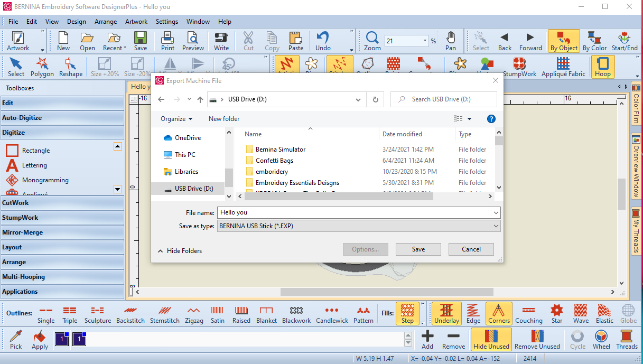Click the Undo arrow
This screenshot has width=643, height=364.
(x=323, y=41)
